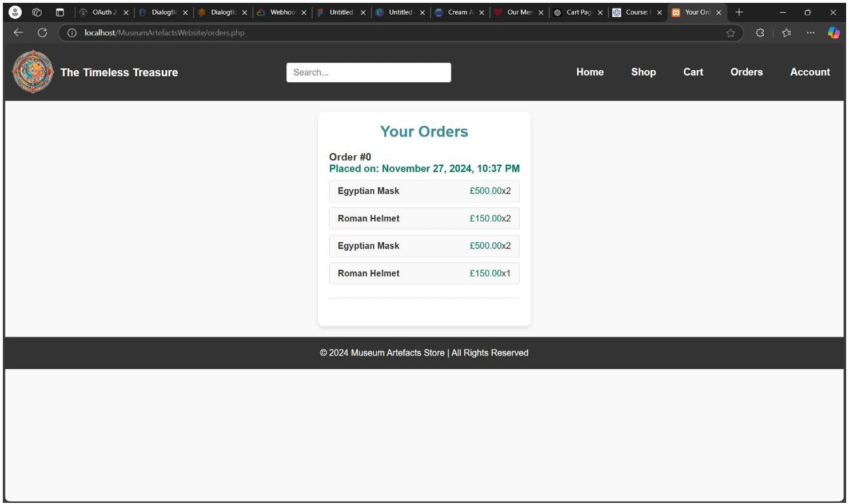
Task: Bookmark page with the star icon
Action: point(730,33)
